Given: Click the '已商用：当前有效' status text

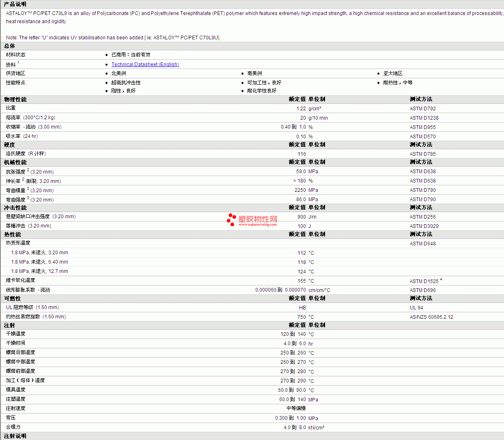Looking at the screenshot, I should click(x=131, y=55).
